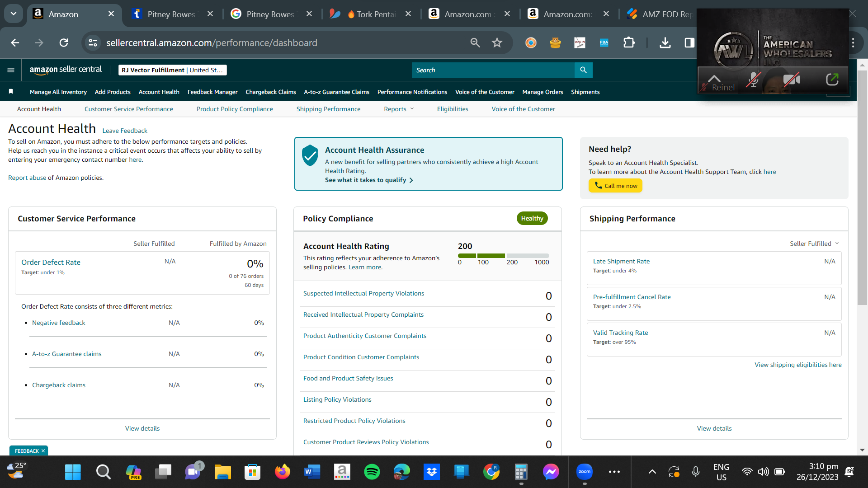This screenshot has width=868, height=488.
Task: Open Calculator from the taskbar
Action: click(x=521, y=472)
